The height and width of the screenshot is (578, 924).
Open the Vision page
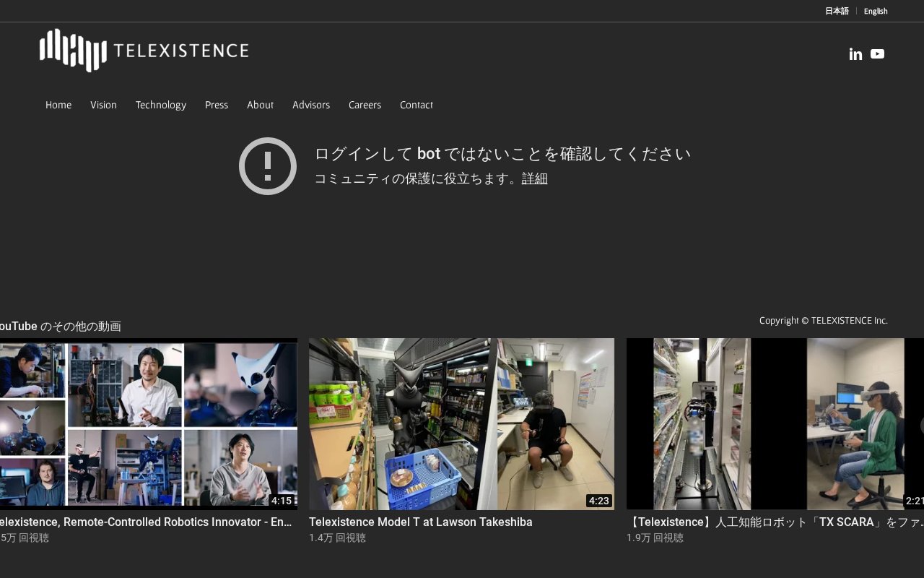(x=103, y=105)
